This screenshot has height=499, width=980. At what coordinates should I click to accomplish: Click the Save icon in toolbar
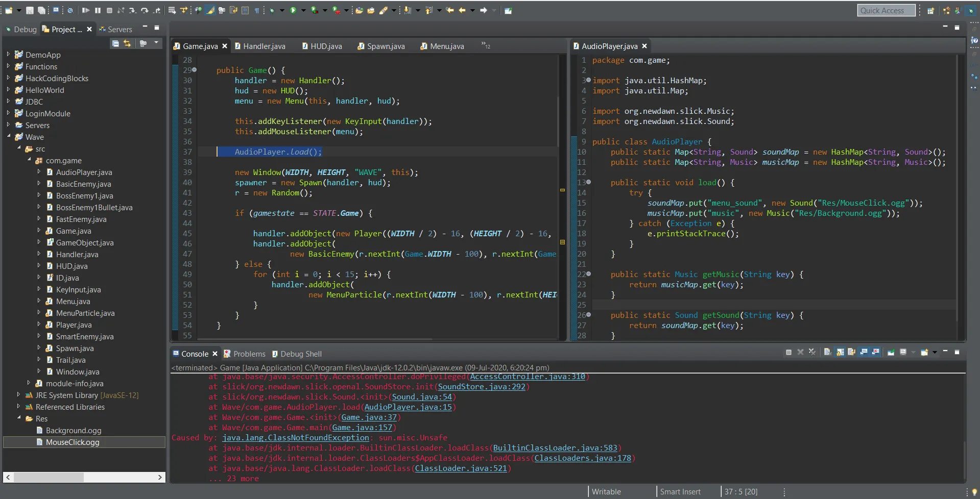pyautogui.click(x=30, y=10)
